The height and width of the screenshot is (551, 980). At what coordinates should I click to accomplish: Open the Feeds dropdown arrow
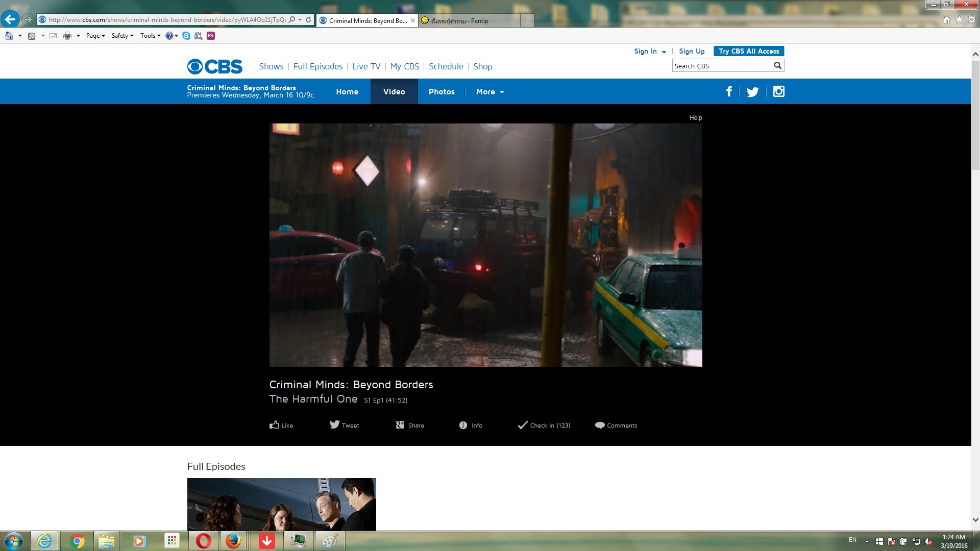tap(43, 36)
